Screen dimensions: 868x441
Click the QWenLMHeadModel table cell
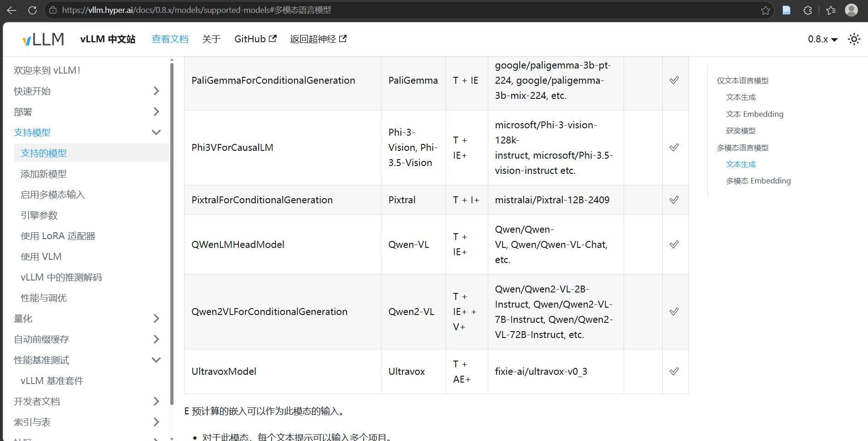(x=283, y=245)
